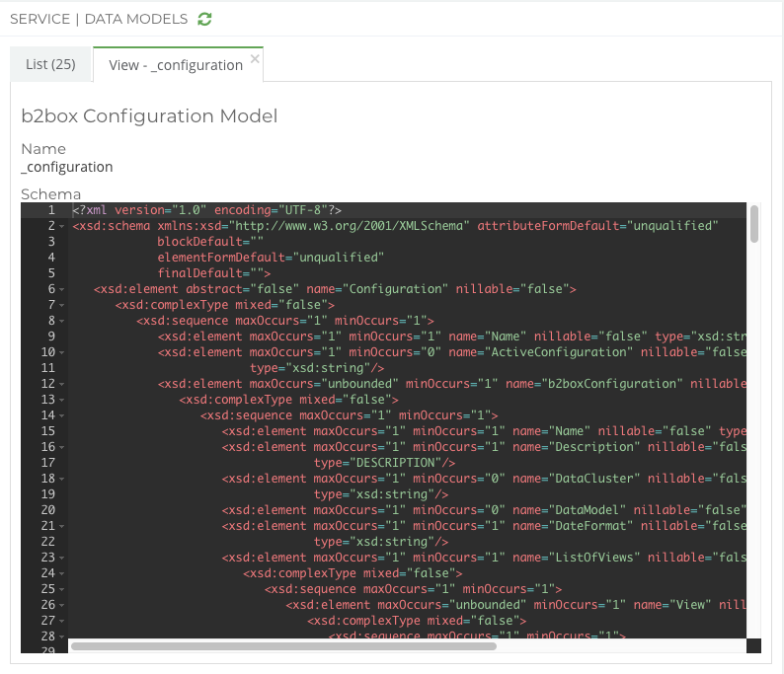Viewport: 784px width, 674px height.
Task: Click the b2box Configuration Model heading
Action: pyautogui.click(x=149, y=115)
